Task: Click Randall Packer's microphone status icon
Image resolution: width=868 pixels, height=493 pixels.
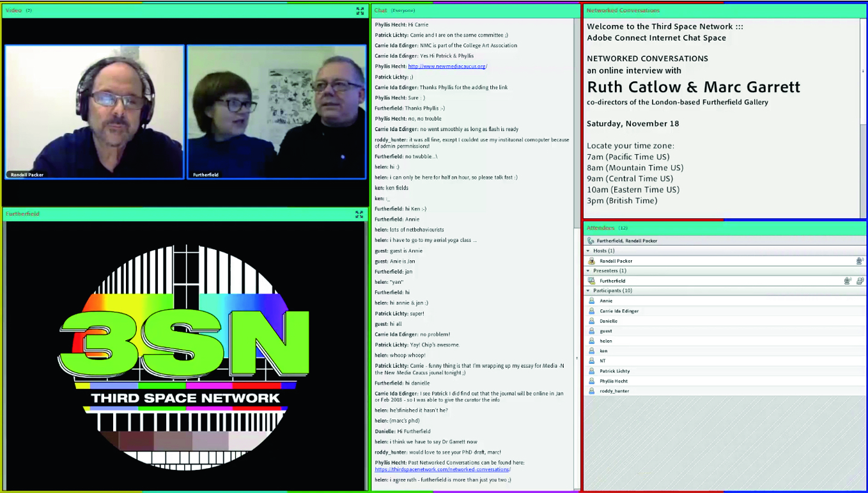Action: 860,261
